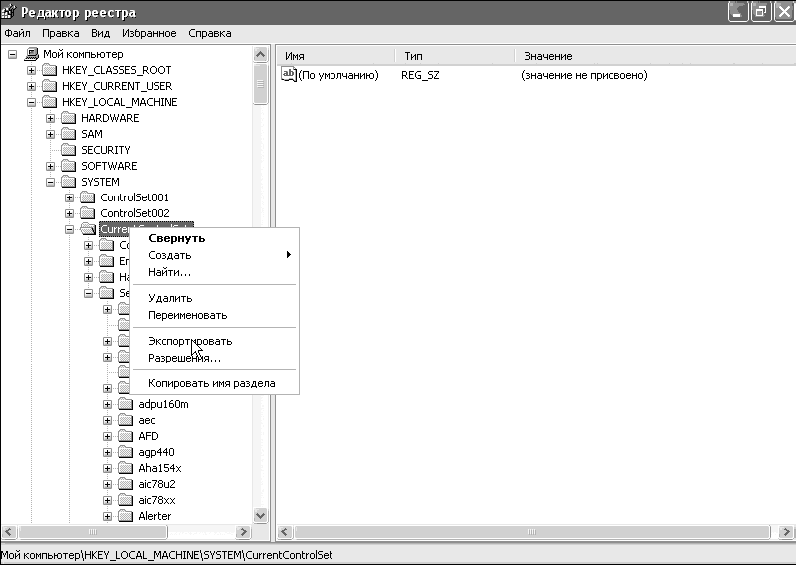
Task: Click the HARDWARE folder icon
Action: [69, 118]
